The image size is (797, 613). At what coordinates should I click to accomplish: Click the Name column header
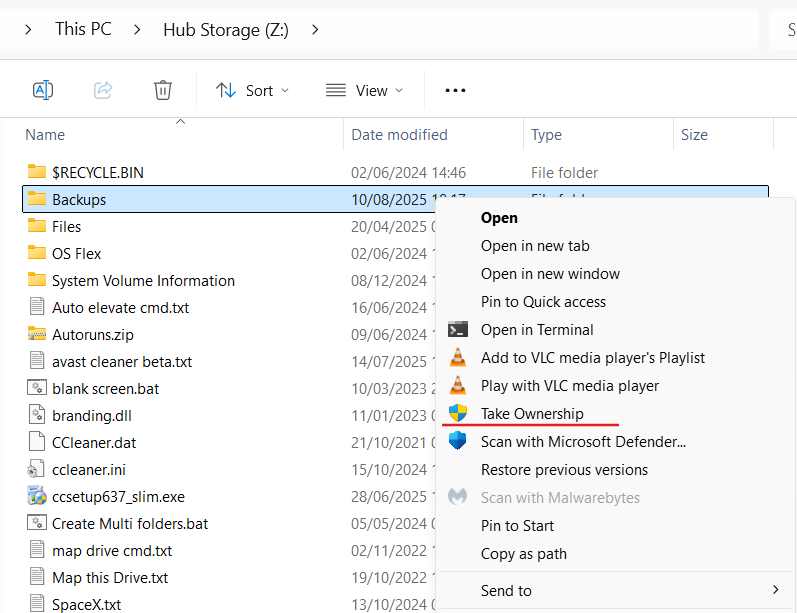[x=45, y=135]
